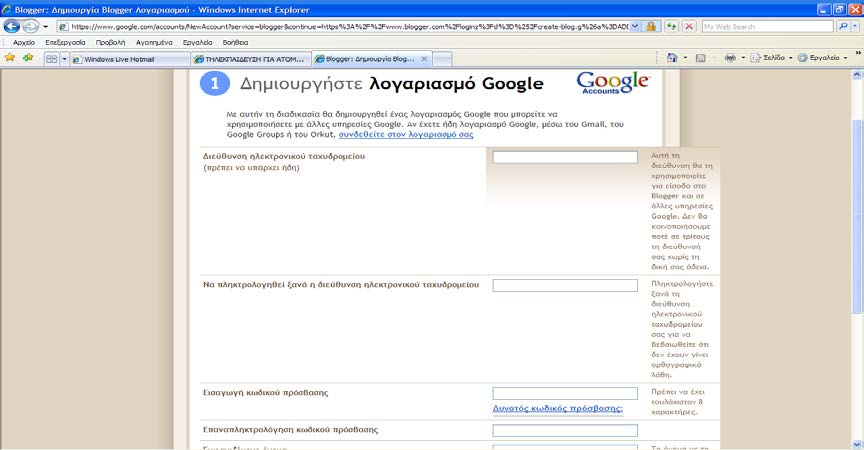This screenshot has height=450, width=864.
Task: Open the Home dropdown arrow
Action: click(x=685, y=58)
